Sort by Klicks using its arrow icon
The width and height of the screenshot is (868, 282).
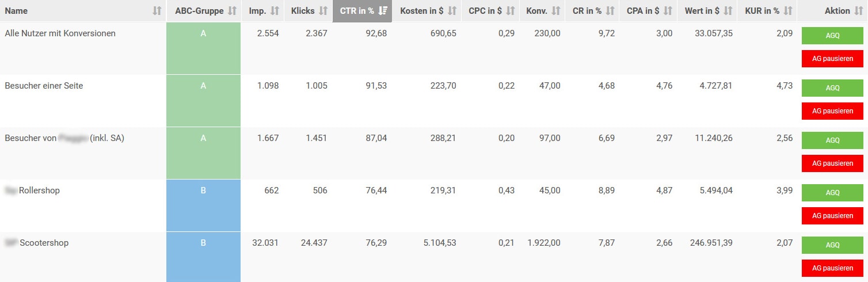pos(323,11)
